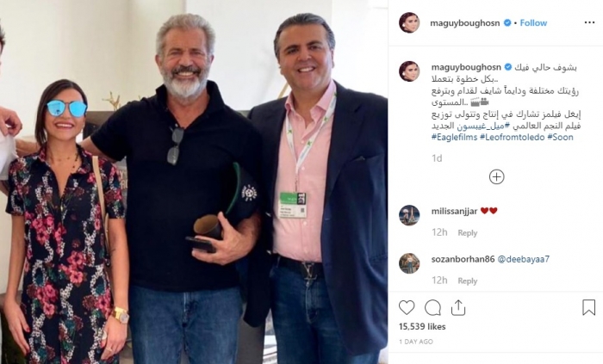Image resolution: width=603 pixels, height=364 pixels.
Task: Share the post via arrow icon
Action: [x=458, y=307]
